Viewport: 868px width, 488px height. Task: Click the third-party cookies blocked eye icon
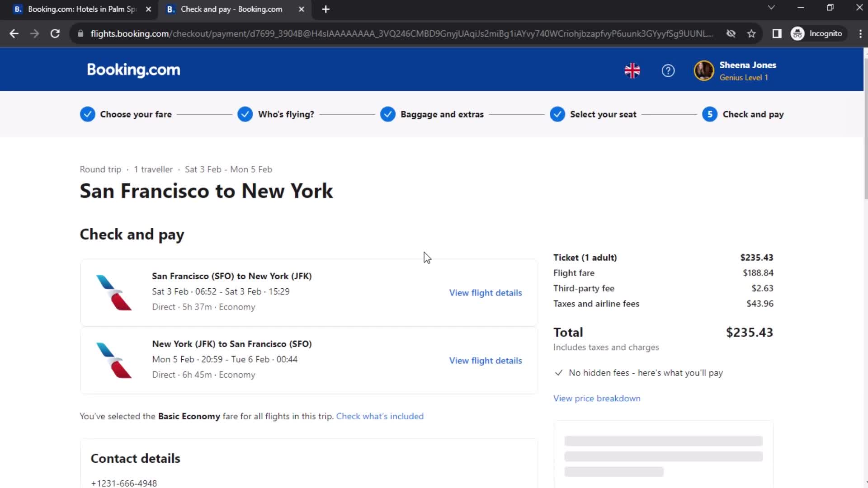click(731, 33)
